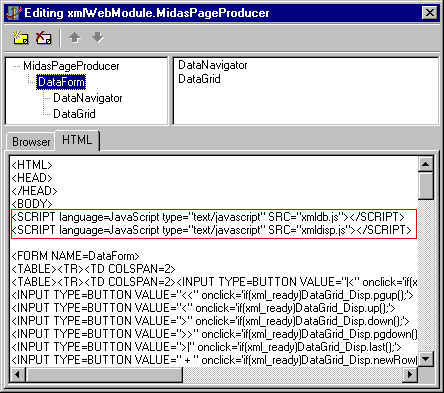Select DataGrid in the right list pane
Viewport: 444px width, 393px height.
click(x=199, y=79)
